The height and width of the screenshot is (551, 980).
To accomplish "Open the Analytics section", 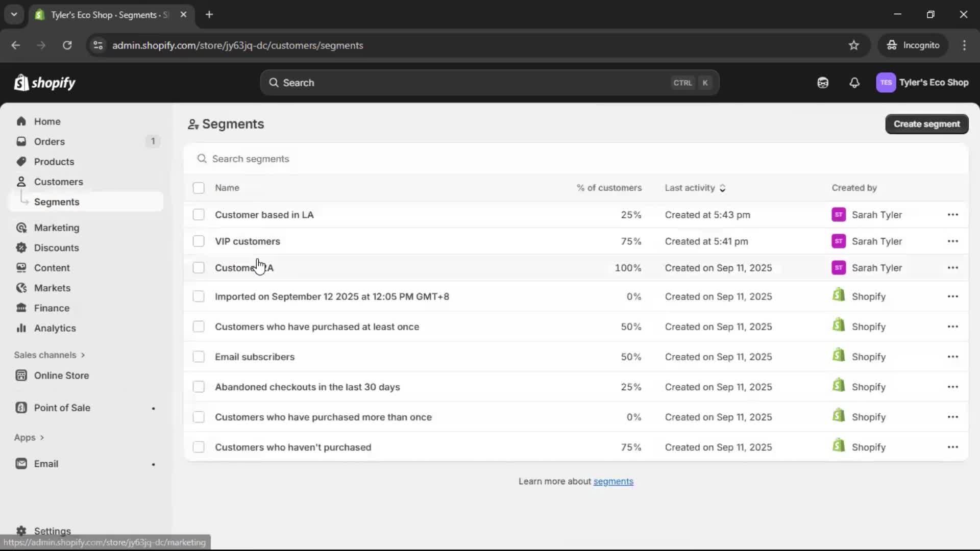I will pyautogui.click(x=55, y=328).
